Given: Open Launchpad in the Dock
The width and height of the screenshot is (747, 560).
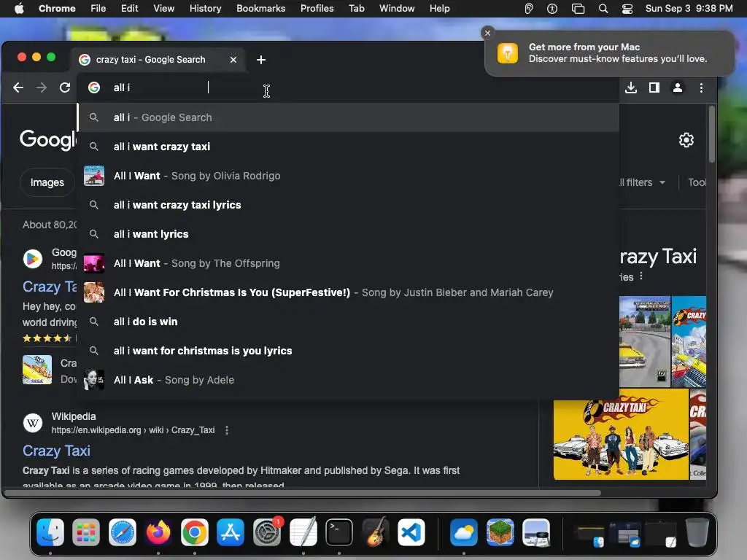Looking at the screenshot, I should [86, 532].
